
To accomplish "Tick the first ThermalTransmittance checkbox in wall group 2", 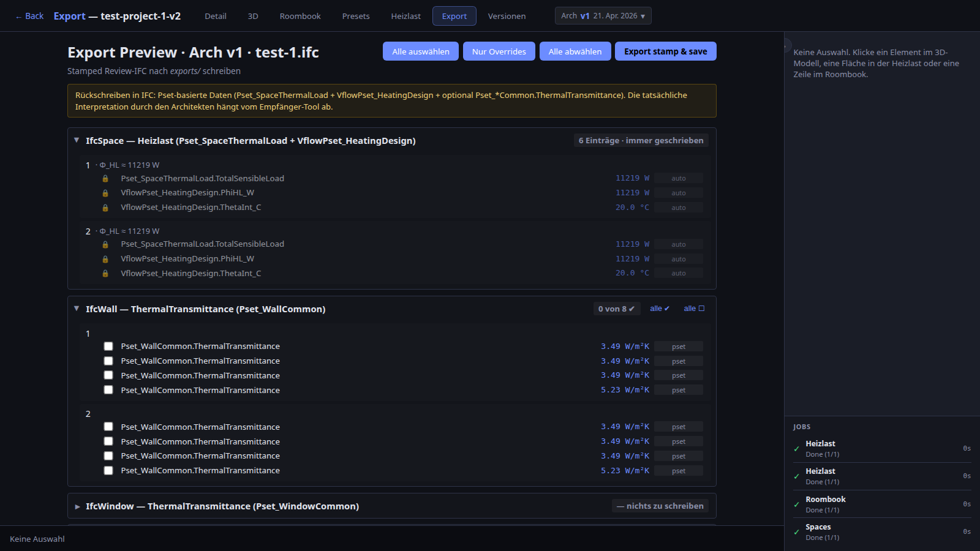I will (108, 427).
